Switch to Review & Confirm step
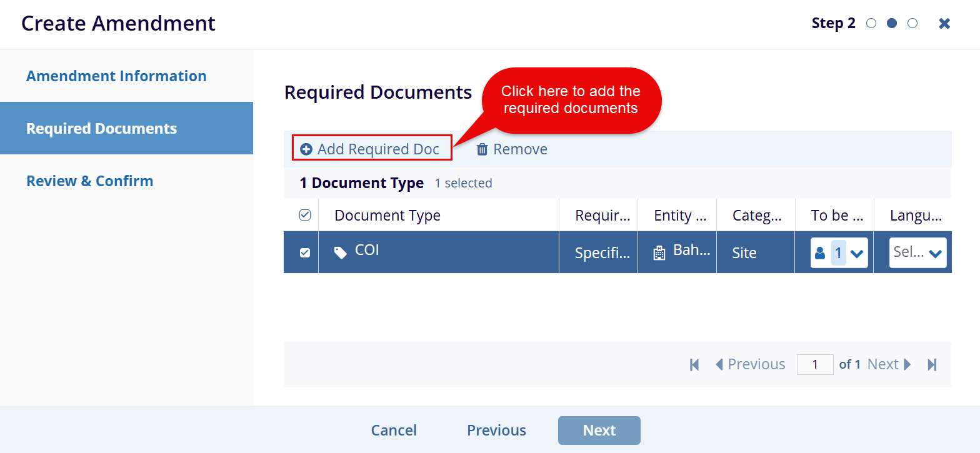Image resolution: width=980 pixels, height=453 pixels. 89,181
